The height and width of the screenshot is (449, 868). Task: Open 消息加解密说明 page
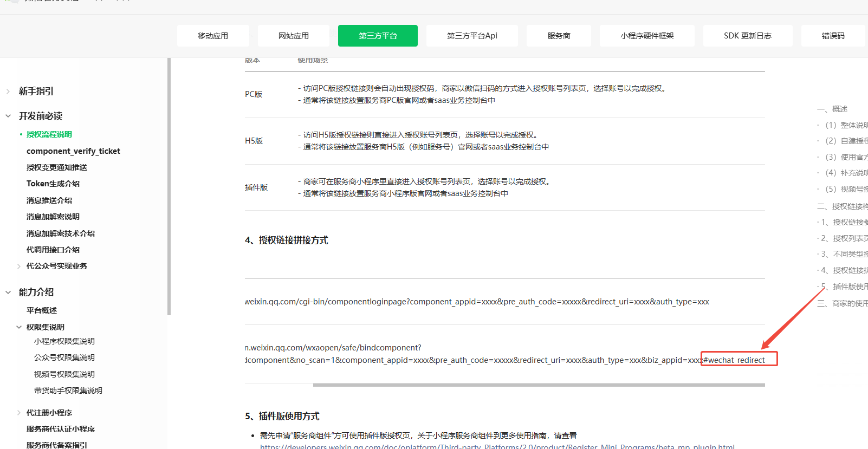click(53, 217)
